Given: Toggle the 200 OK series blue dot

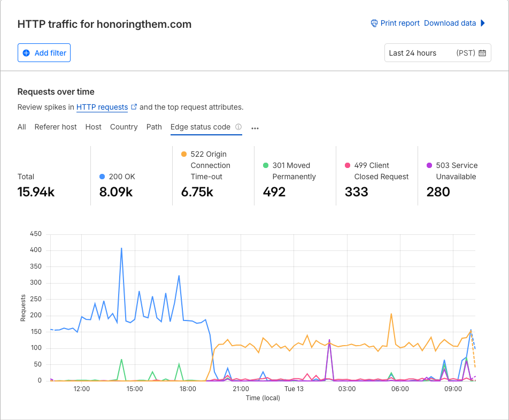Looking at the screenshot, I should click(103, 177).
